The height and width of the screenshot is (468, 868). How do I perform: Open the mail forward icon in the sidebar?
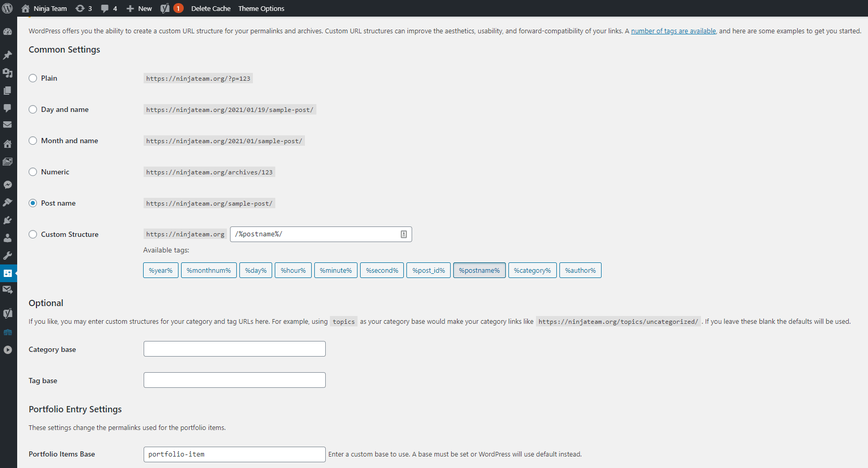pos(8,290)
